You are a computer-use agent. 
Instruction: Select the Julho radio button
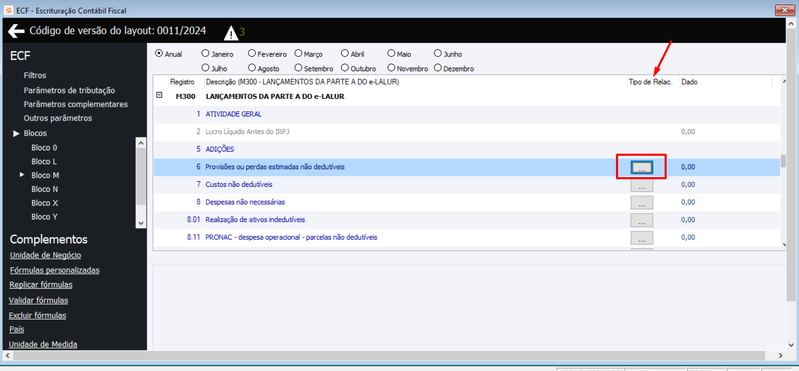pos(205,68)
